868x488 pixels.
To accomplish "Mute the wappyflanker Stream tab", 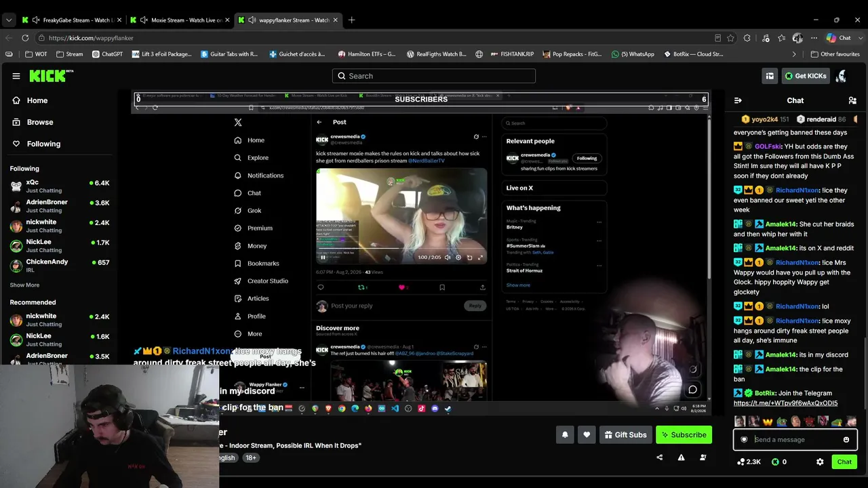I will tap(252, 20).
